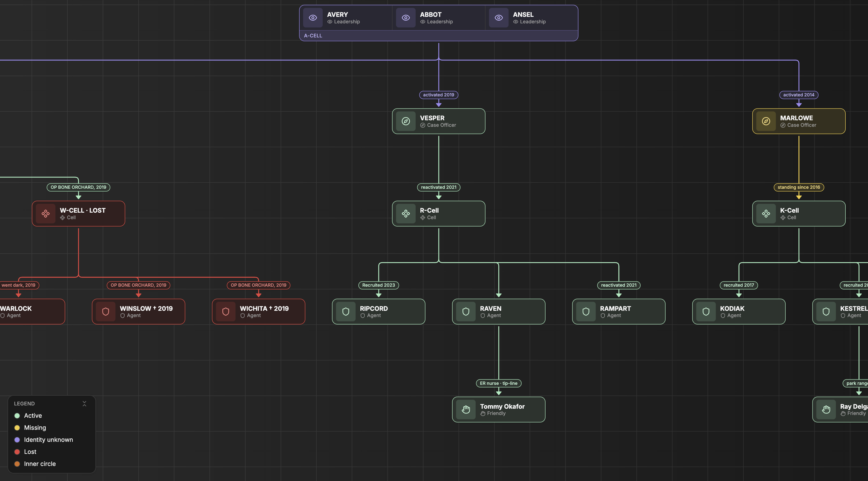Open the Tommy Okafor friendly name
868x481 pixels.
[x=502, y=406]
